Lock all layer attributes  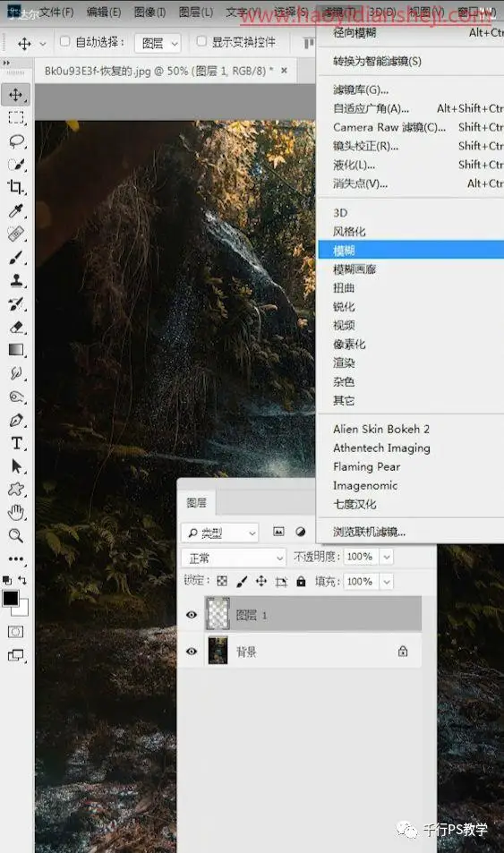[x=301, y=581]
